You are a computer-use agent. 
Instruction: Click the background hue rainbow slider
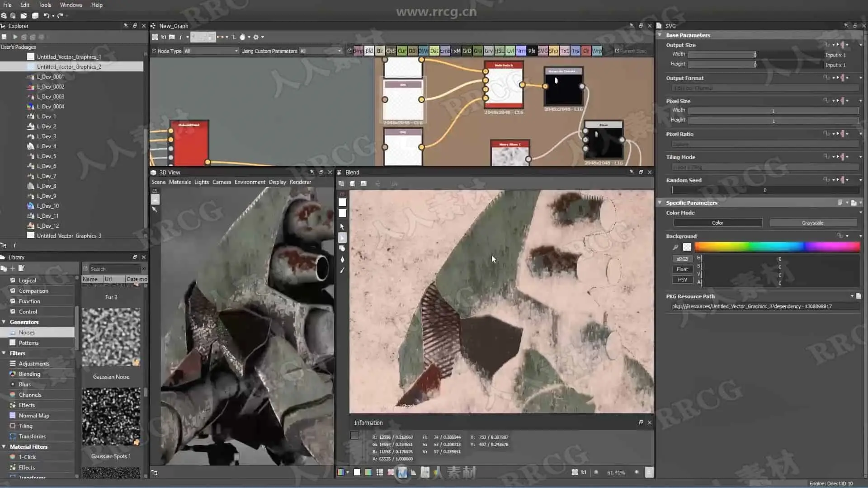(777, 247)
